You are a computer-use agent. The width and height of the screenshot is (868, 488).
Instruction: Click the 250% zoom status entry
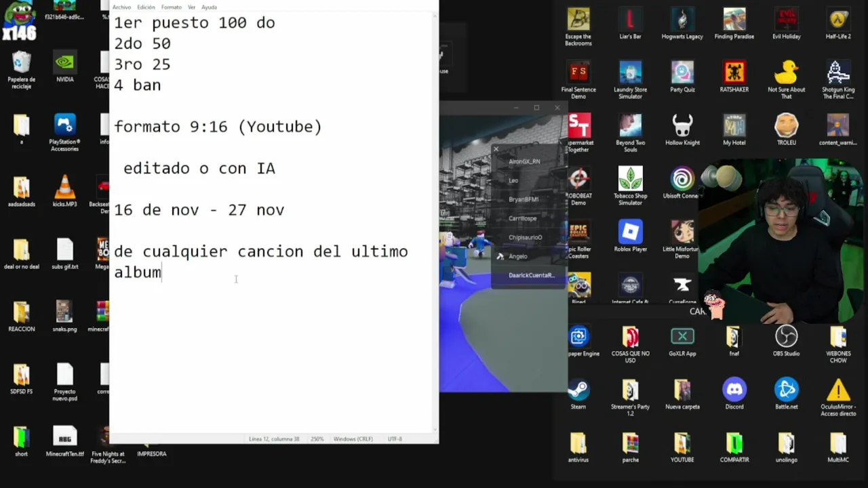pos(317,439)
